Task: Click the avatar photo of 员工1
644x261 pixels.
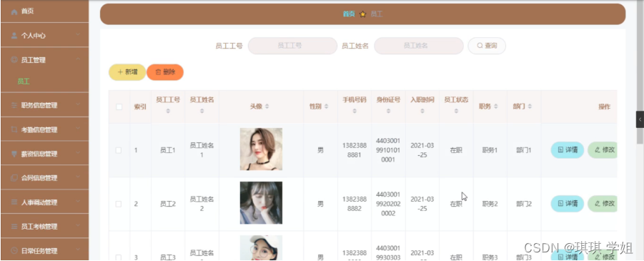Action: pos(261,149)
